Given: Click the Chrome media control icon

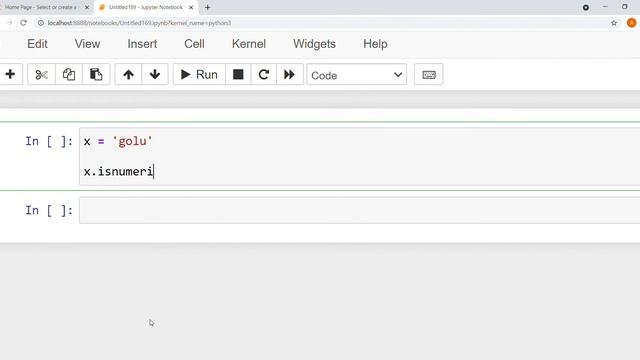Looking at the screenshot, I should 586,7.
